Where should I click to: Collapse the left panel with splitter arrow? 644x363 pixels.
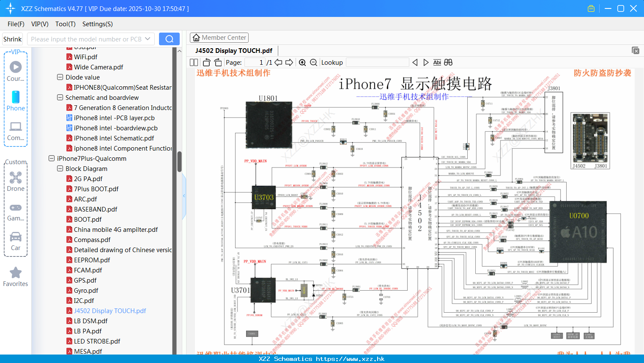[x=184, y=195]
